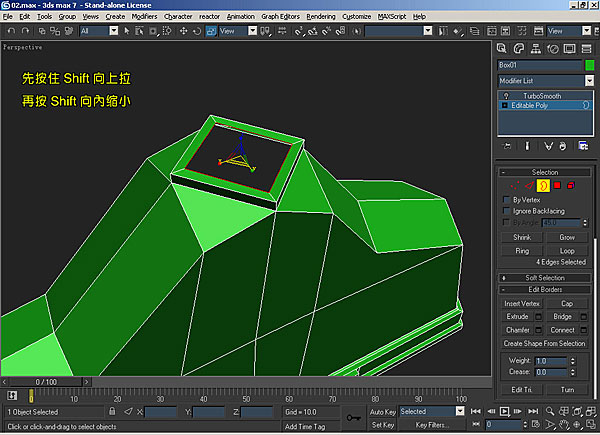Open the Modifier List dropdown
The width and height of the screenshot is (600, 435).
click(589, 81)
